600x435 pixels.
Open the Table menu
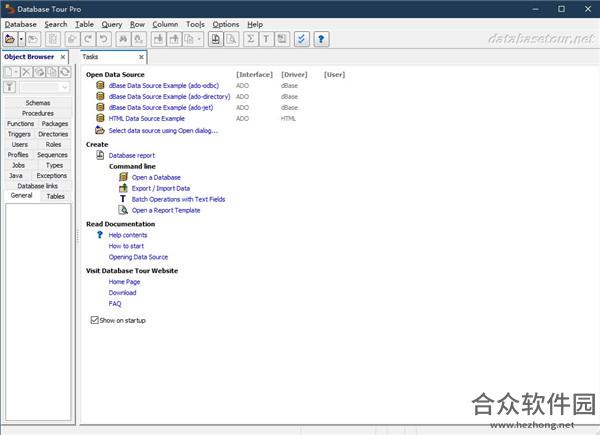point(85,24)
